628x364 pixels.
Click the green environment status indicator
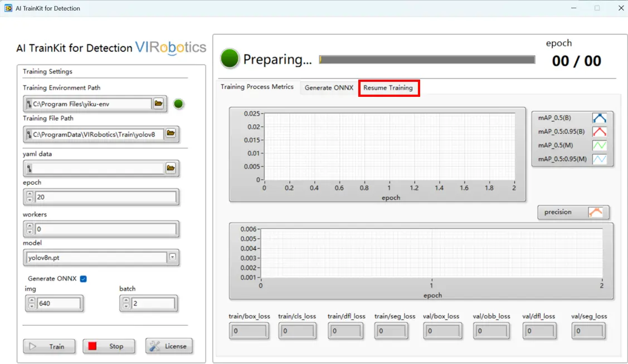pos(178,104)
